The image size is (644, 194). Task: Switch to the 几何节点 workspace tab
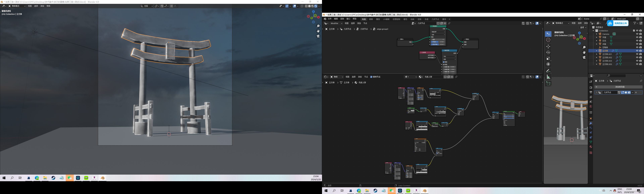(435, 19)
